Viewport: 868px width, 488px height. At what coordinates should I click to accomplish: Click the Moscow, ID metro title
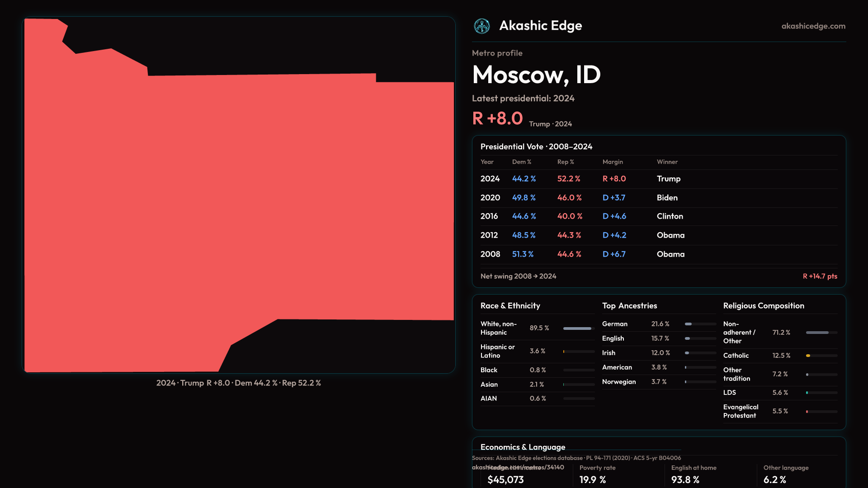pyautogui.click(x=536, y=75)
